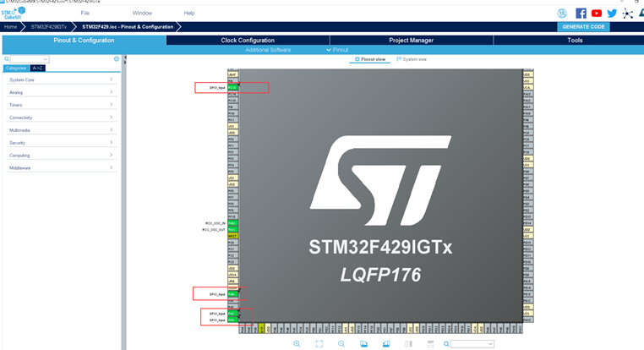Open the peripheral settings gear in left panel
The width and height of the screenshot is (644, 350).
tap(117, 58)
